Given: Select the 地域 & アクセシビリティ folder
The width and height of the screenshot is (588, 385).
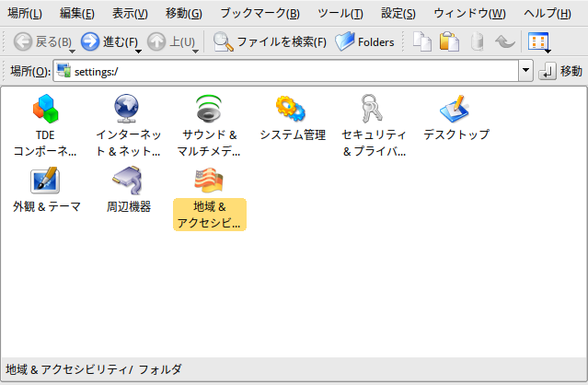Looking at the screenshot, I should [209, 198].
